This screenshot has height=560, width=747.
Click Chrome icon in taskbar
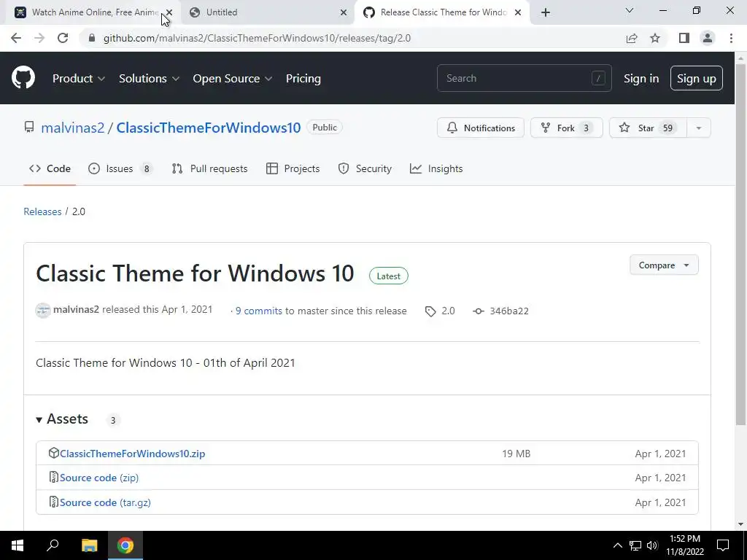(125, 545)
